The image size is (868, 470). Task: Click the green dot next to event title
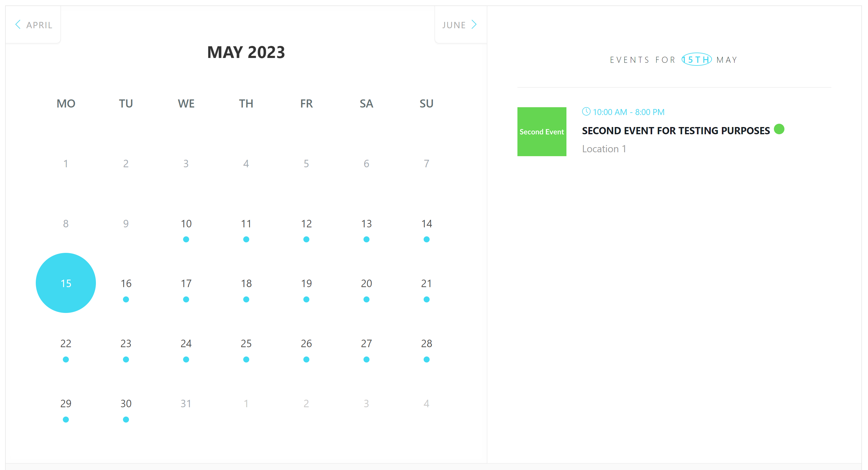[779, 129]
